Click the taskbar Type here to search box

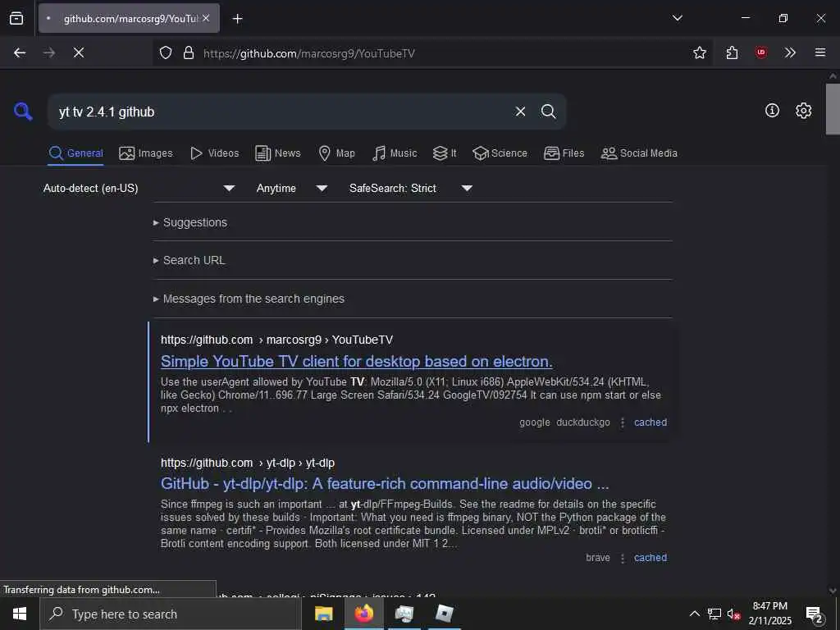coord(171,614)
